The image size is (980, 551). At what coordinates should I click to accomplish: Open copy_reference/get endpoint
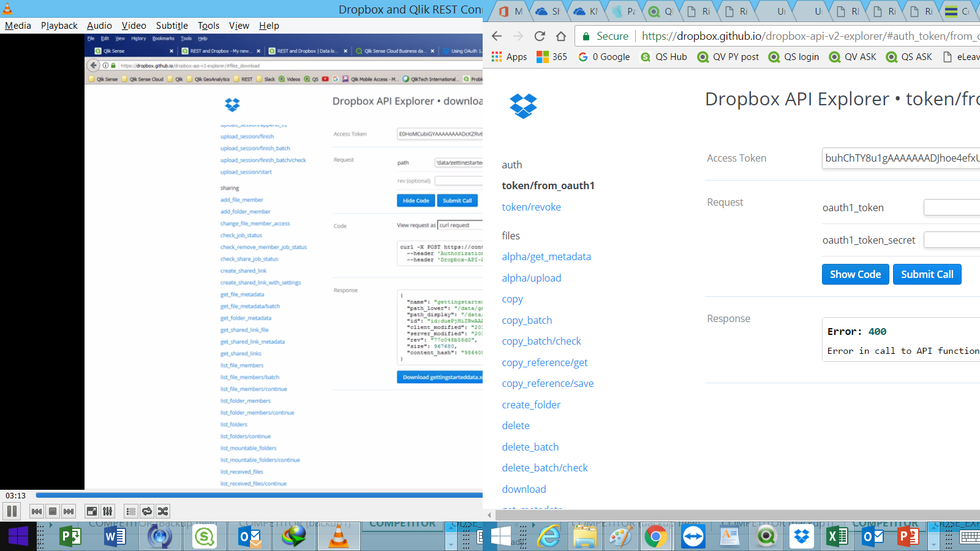coord(545,362)
